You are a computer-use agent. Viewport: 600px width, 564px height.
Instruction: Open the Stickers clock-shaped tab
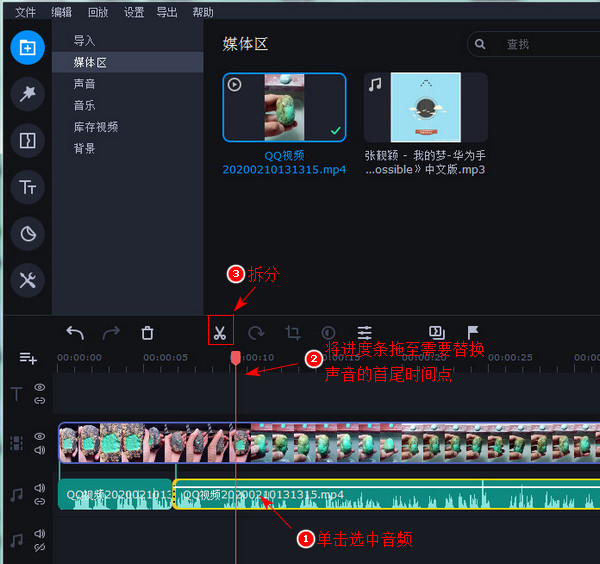(x=28, y=233)
